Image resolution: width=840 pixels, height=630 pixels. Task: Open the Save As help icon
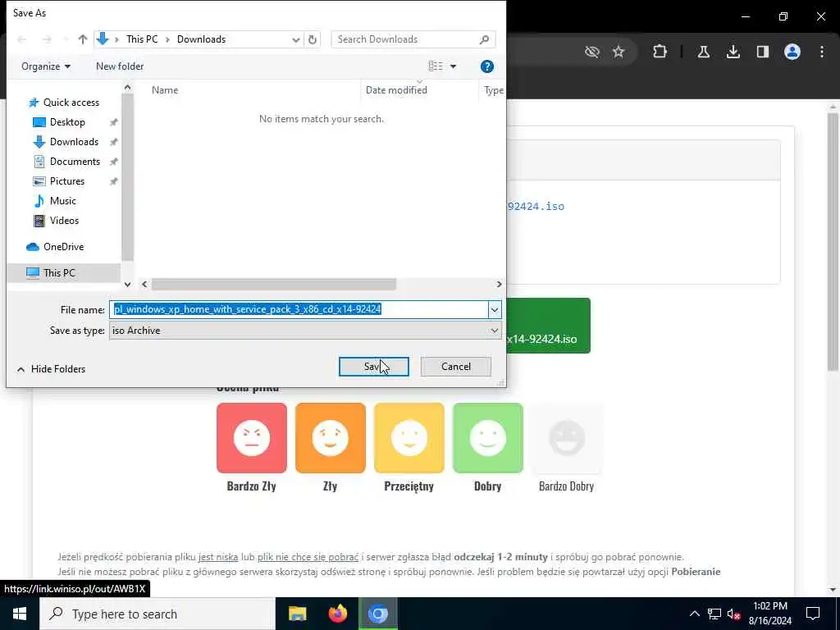click(487, 66)
